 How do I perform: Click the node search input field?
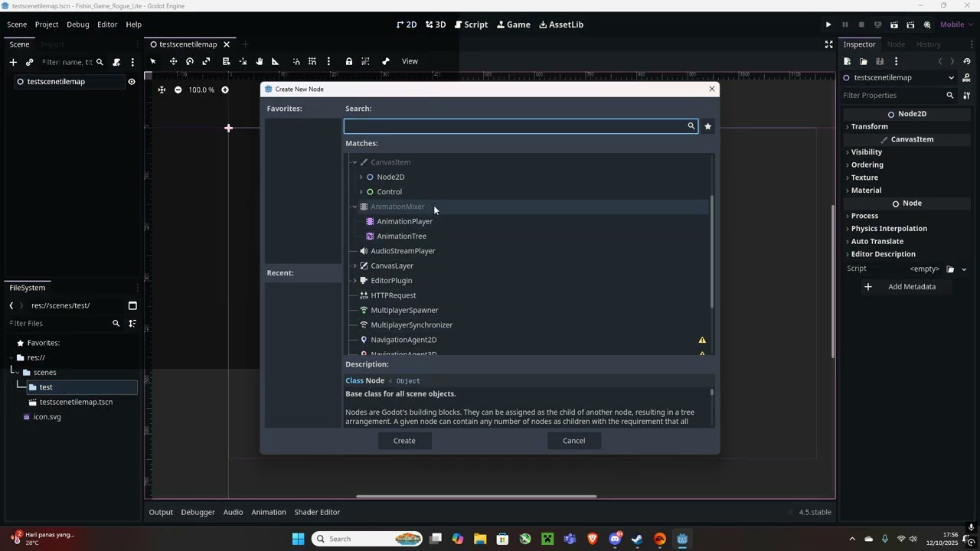[x=521, y=126]
